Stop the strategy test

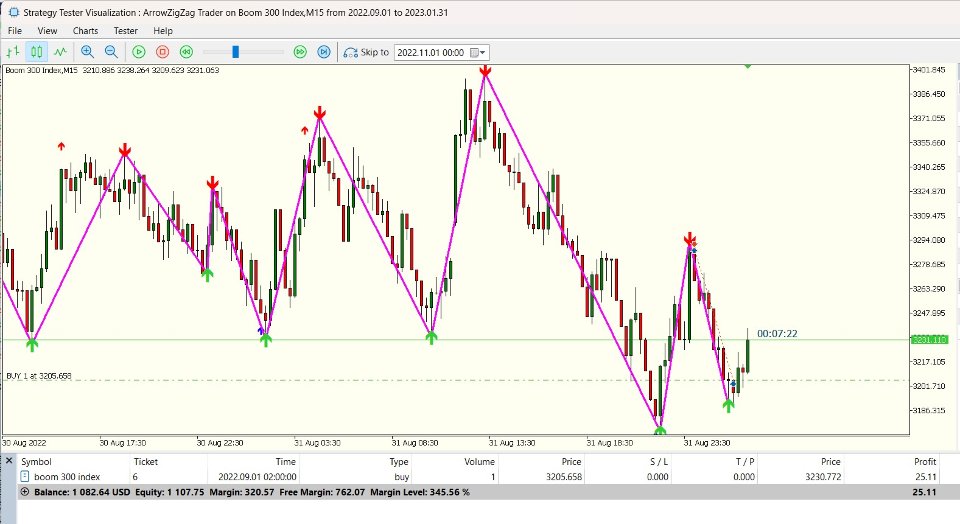click(x=162, y=52)
